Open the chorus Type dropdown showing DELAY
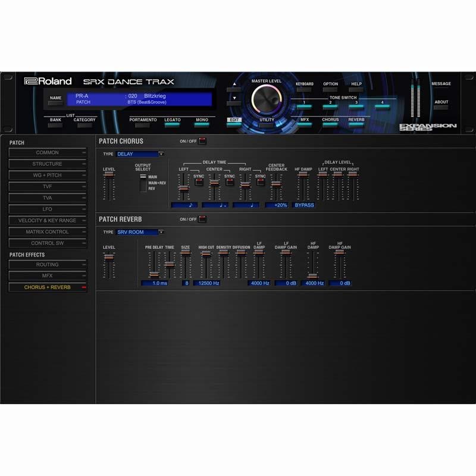Screen dimensions: 476x476 click(x=140, y=154)
